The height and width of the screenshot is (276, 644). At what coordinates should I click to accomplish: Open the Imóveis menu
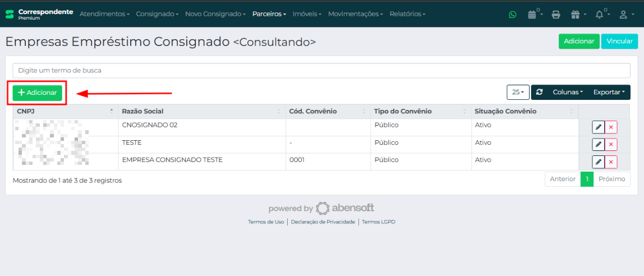coord(307,14)
